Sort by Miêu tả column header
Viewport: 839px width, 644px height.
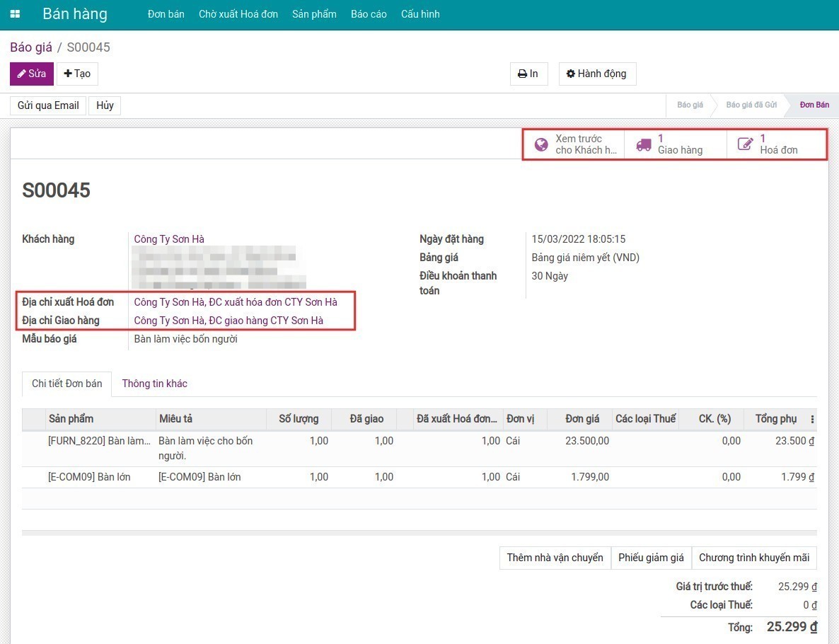click(x=211, y=419)
